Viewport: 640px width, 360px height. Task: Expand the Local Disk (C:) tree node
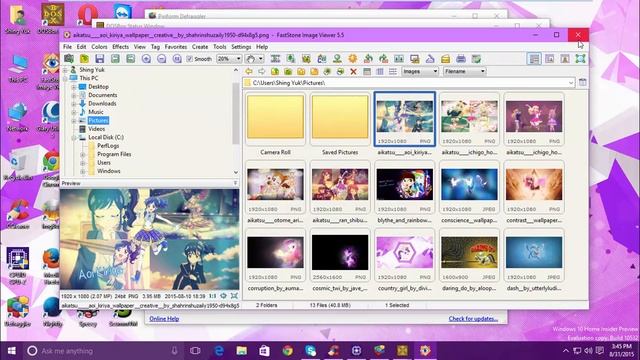[74, 138]
